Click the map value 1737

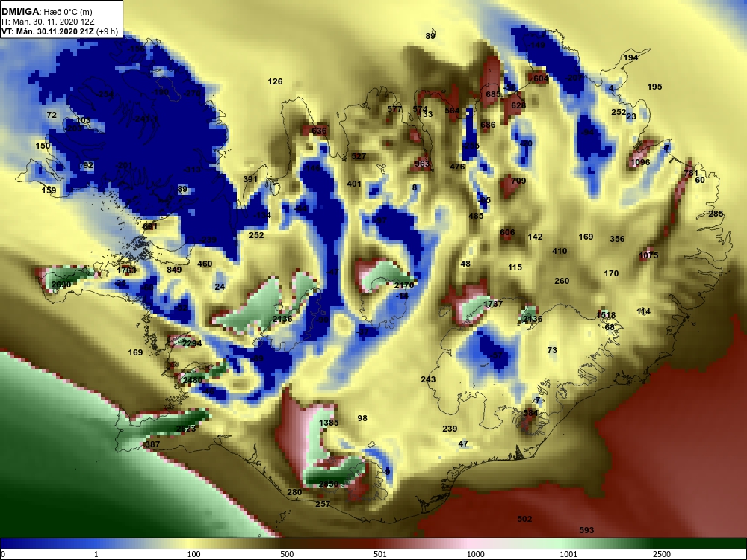pyautogui.click(x=493, y=304)
